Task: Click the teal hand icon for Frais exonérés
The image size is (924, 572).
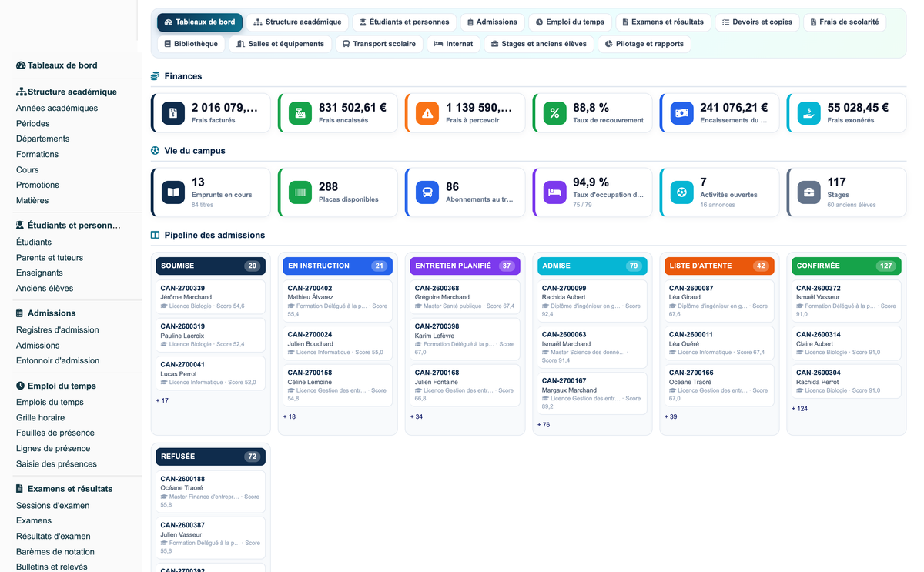Action: pos(809,113)
